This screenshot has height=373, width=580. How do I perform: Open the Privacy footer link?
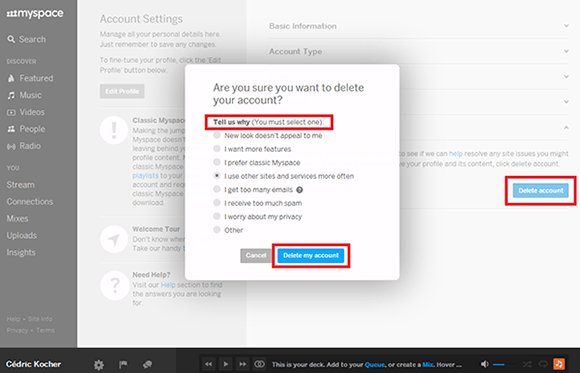click(17, 330)
